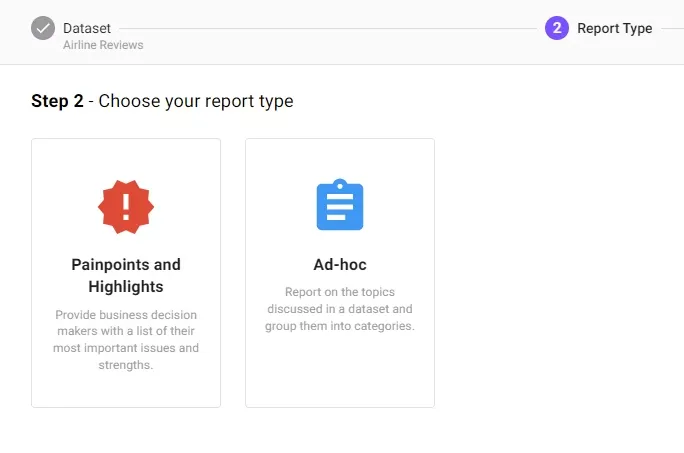Select the Painpoints and Highlights title
This screenshot has height=453, width=684.
click(x=126, y=275)
